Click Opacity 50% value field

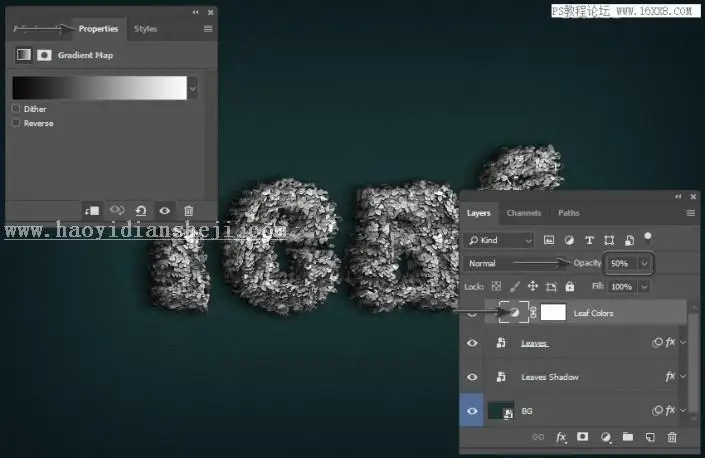point(622,263)
